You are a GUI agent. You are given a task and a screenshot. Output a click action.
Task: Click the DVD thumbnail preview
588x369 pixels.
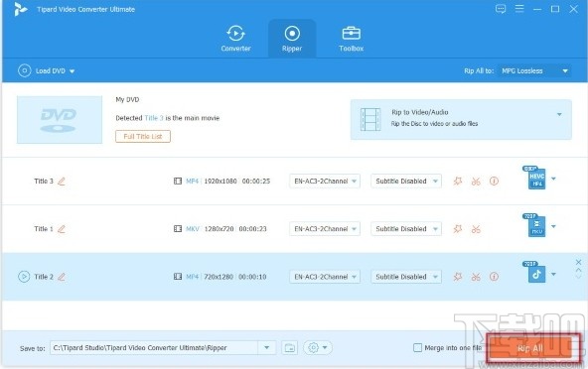pos(60,119)
